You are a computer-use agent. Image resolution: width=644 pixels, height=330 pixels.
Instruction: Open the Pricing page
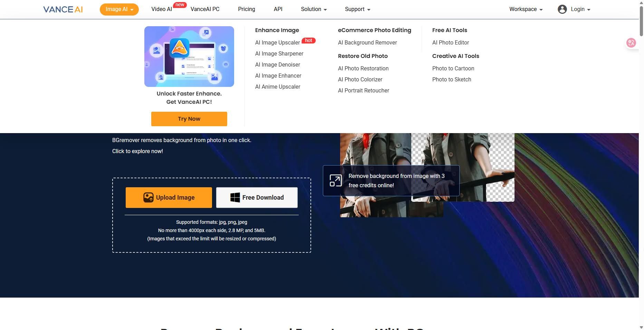coord(247,9)
